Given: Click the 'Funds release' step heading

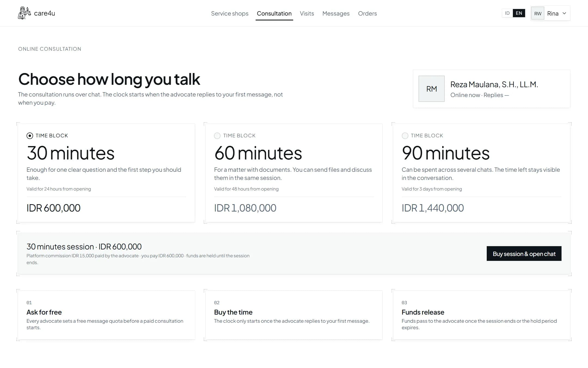Looking at the screenshot, I should tap(423, 312).
